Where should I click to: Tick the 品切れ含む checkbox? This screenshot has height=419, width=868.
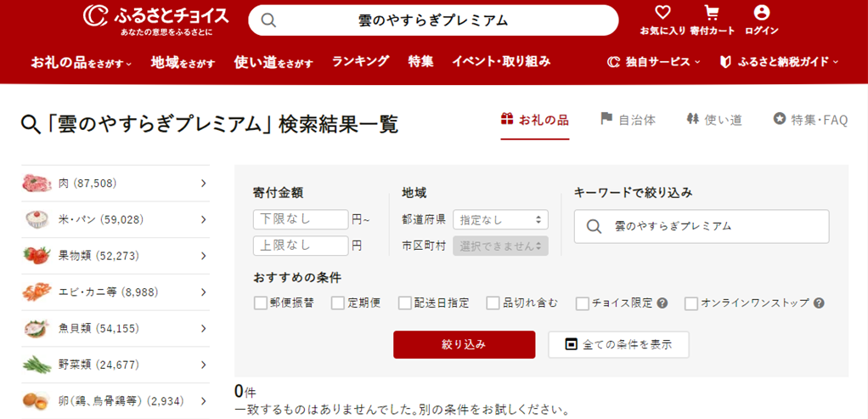pos(493,303)
